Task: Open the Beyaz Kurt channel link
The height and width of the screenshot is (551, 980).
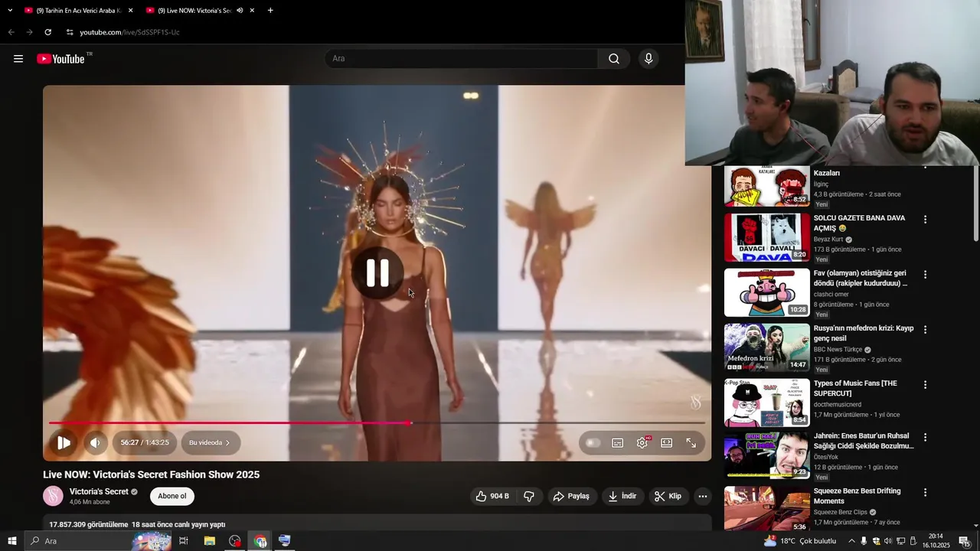Action: pyautogui.click(x=827, y=240)
